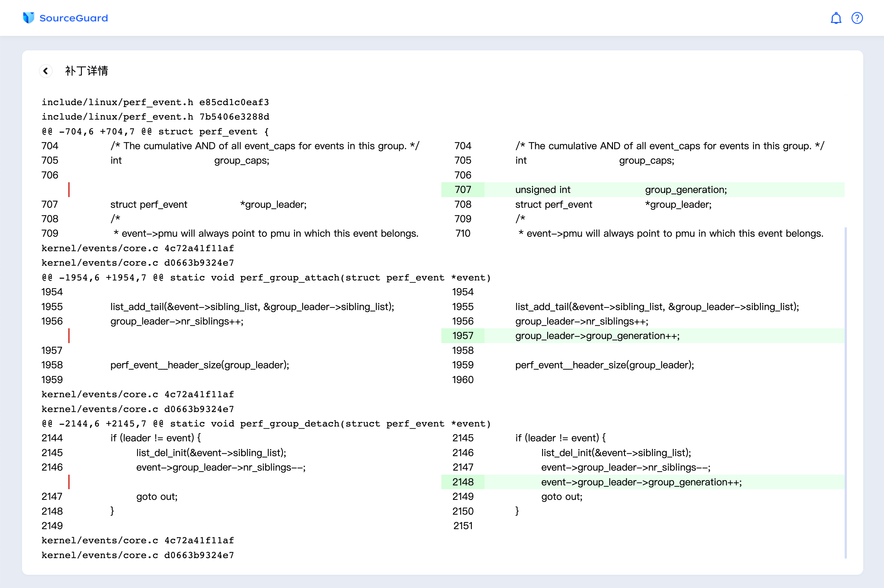Screen dimensions: 884x588
Task: Select added line 1957 group_generation++
Action: point(597,336)
